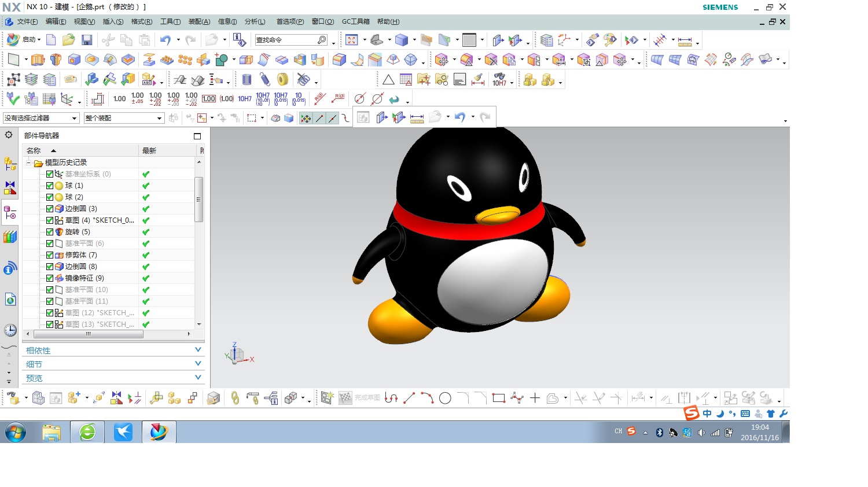The image size is (868, 487).
Task: Open the Constraint Navigator sidebar tab
Action: coord(10,188)
